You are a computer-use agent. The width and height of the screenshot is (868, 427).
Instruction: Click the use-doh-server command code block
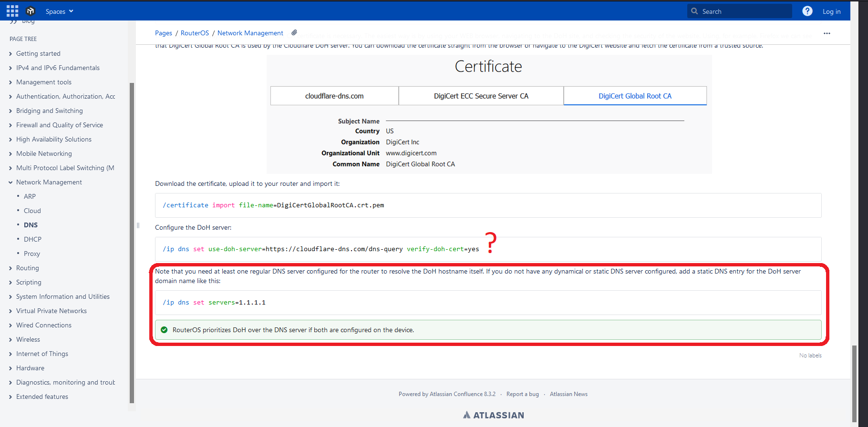(488, 249)
